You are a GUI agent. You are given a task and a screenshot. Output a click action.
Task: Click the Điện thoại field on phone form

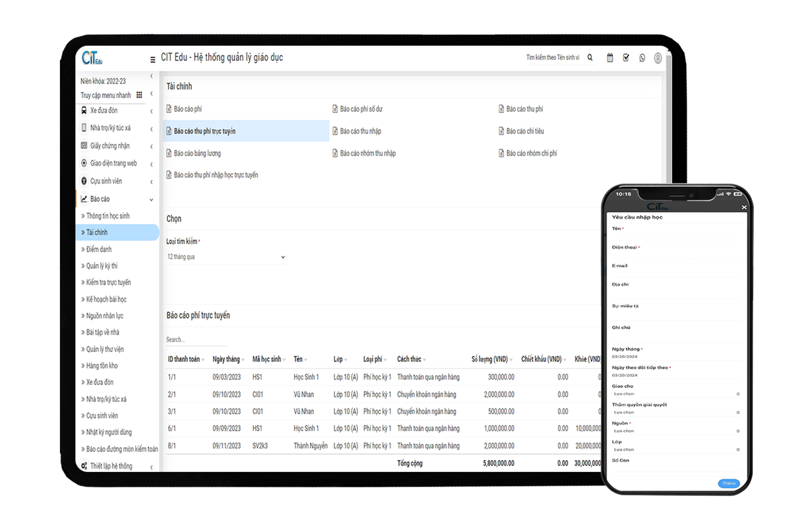676,254
